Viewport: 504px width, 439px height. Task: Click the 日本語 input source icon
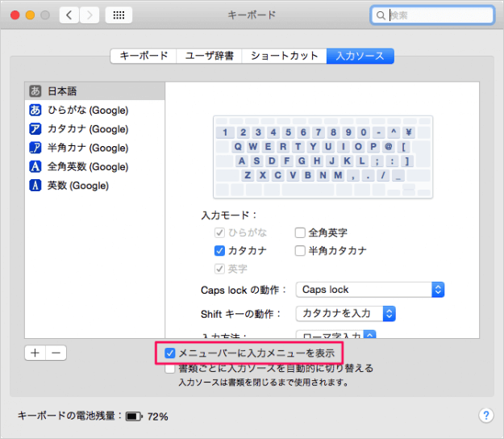35,91
